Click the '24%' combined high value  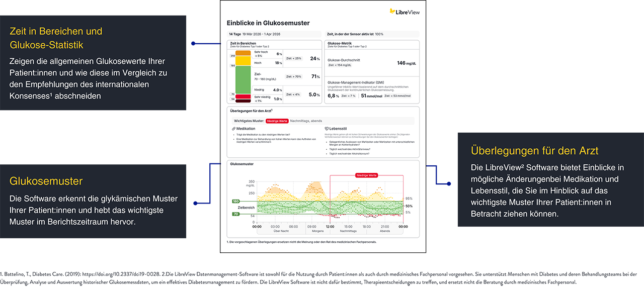(315, 58)
